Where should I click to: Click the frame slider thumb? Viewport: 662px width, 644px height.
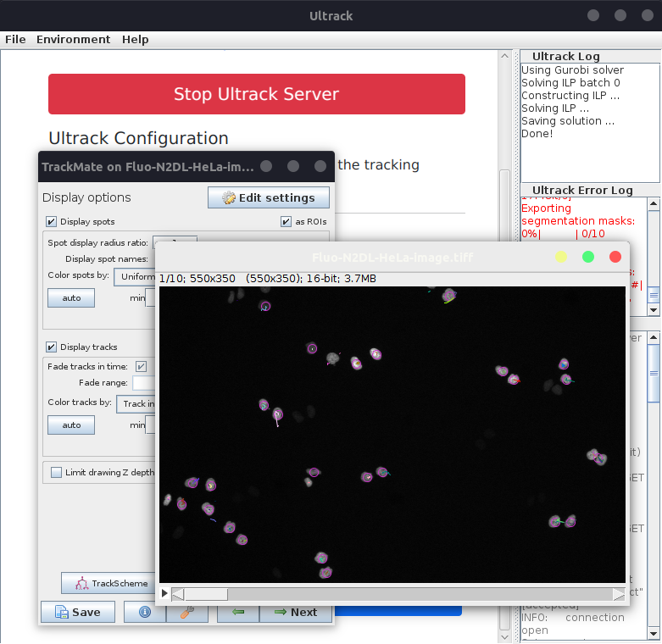click(x=206, y=594)
